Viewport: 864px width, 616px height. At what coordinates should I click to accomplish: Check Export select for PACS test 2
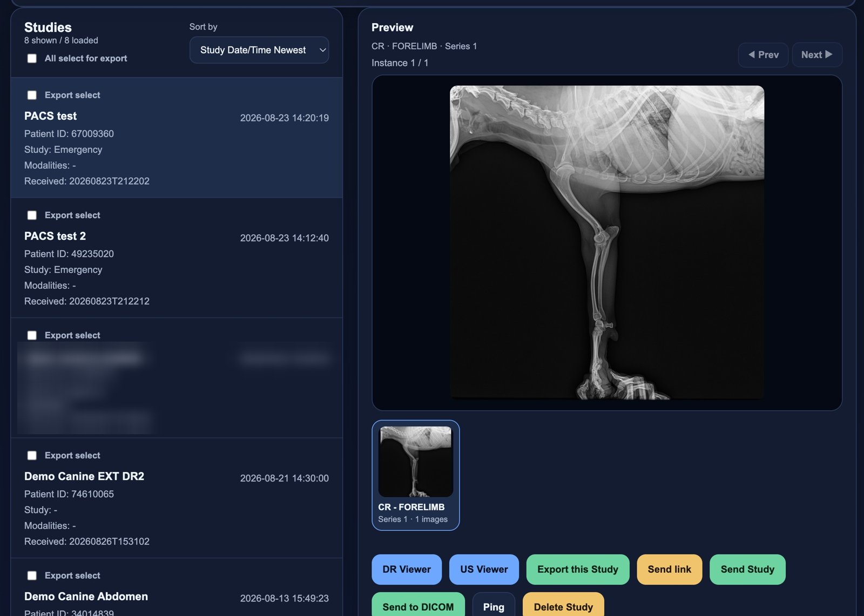pyautogui.click(x=32, y=215)
